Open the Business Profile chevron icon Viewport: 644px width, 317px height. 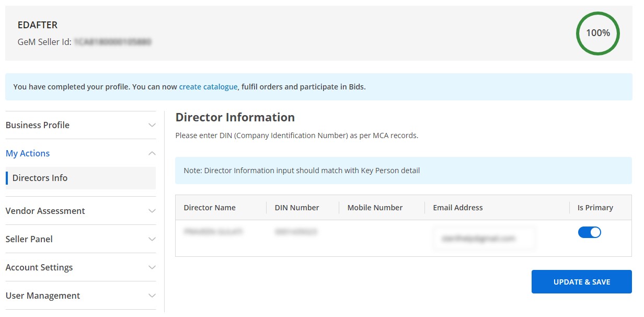pos(152,125)
